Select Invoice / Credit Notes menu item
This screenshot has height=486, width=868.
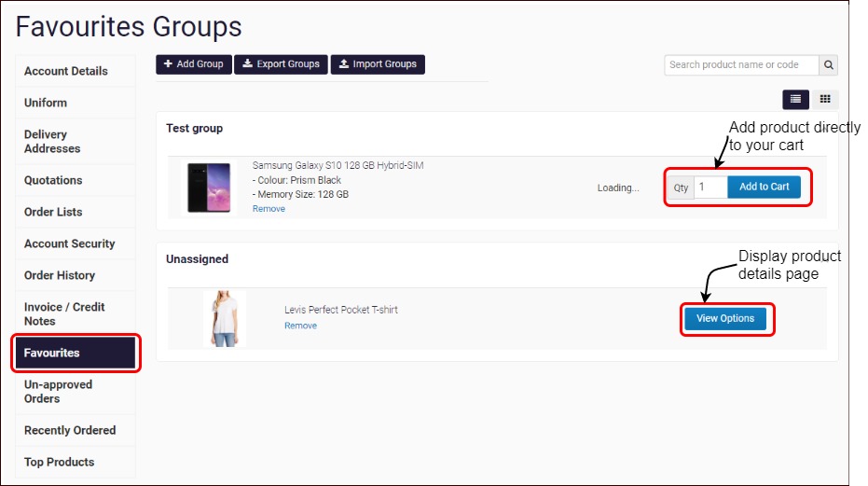(64, 314)
